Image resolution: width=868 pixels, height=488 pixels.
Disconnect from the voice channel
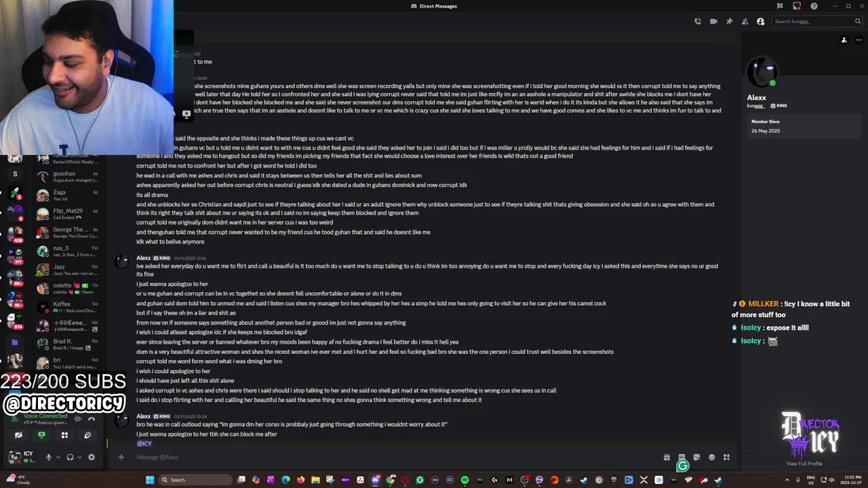pyautogui.click(x=92, y=419)
